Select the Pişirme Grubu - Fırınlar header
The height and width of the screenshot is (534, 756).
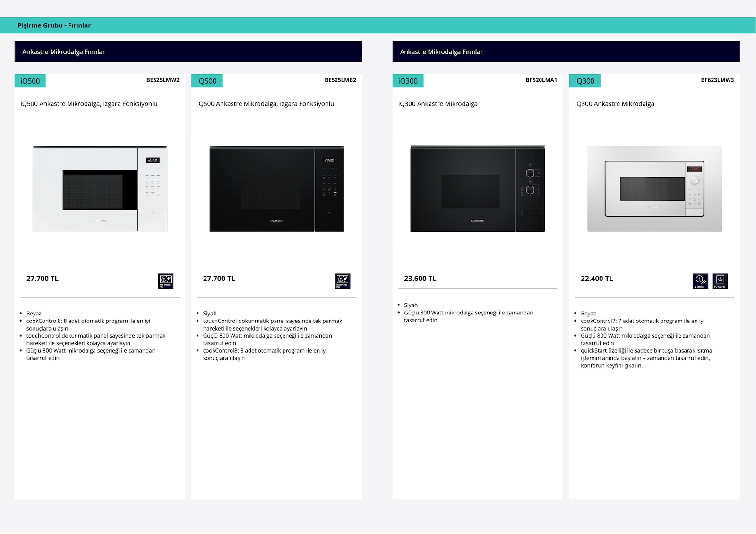click(54, 25)
